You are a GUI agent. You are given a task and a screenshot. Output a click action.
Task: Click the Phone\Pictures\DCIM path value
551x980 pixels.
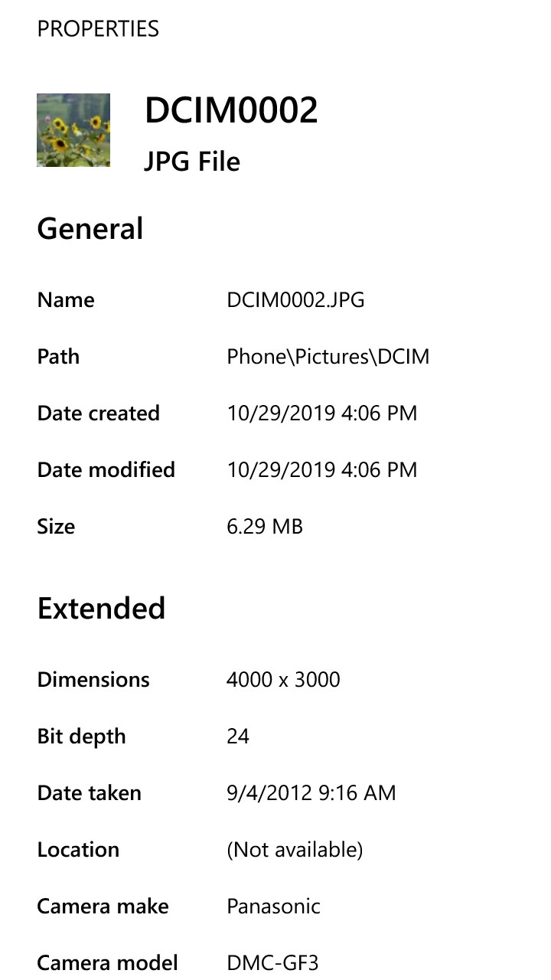pos(328,357)
